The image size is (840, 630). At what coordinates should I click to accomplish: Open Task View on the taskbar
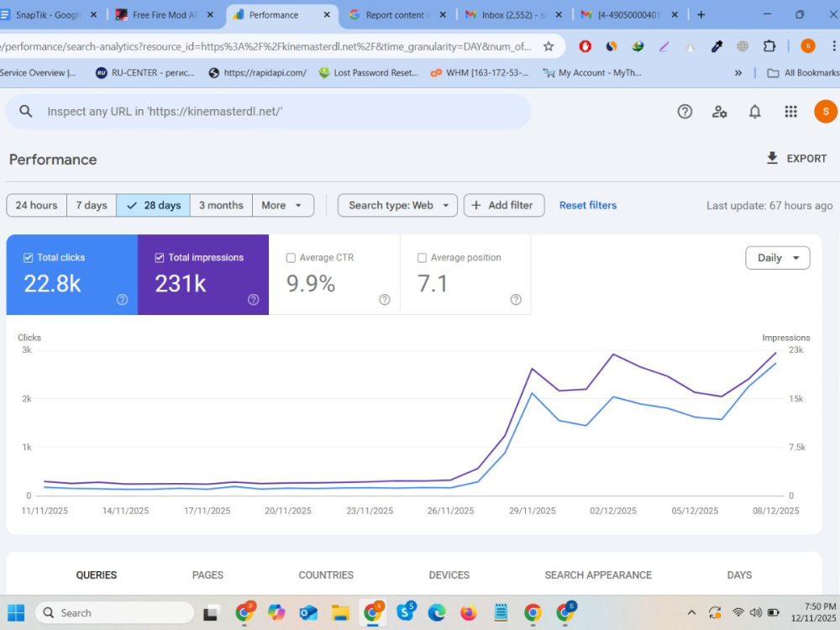213,612
